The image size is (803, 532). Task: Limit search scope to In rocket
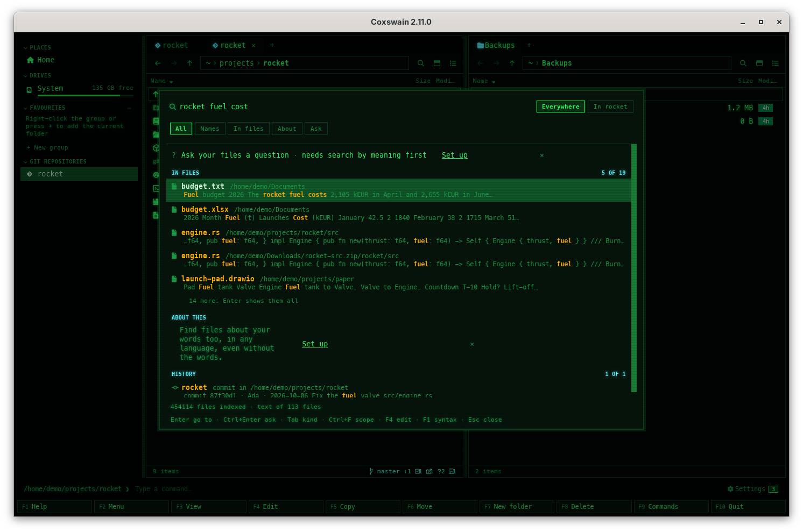610,107
